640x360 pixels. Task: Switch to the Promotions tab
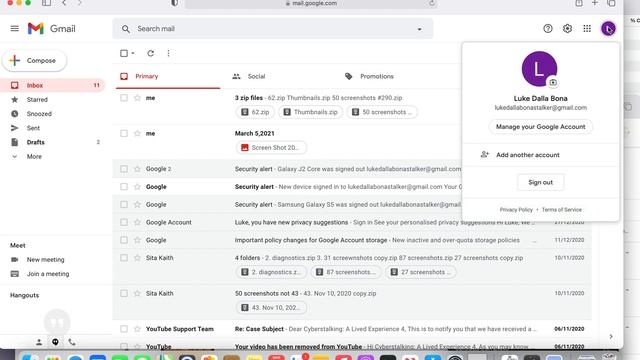point(376,76)
